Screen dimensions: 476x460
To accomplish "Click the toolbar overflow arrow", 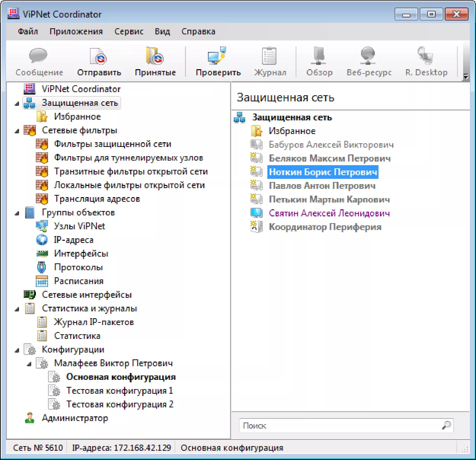I will [466, 77].
